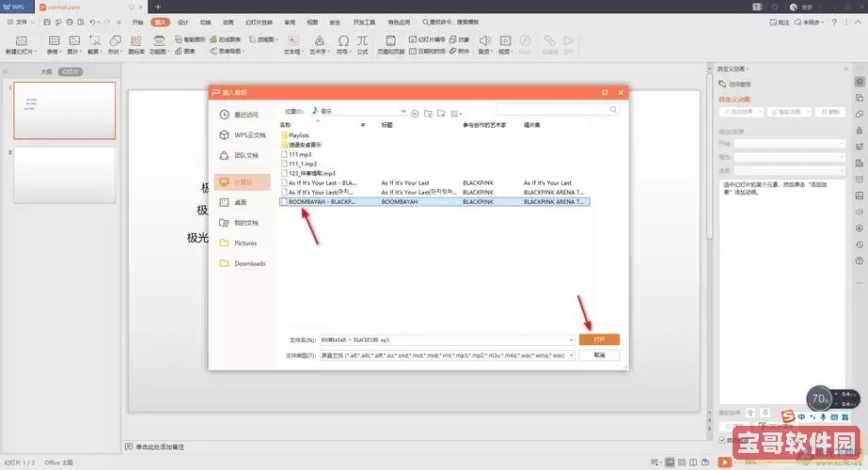Open Downloads folder in dialog sidebar
This screenshot has width=868, height=470.
point(242,263)
